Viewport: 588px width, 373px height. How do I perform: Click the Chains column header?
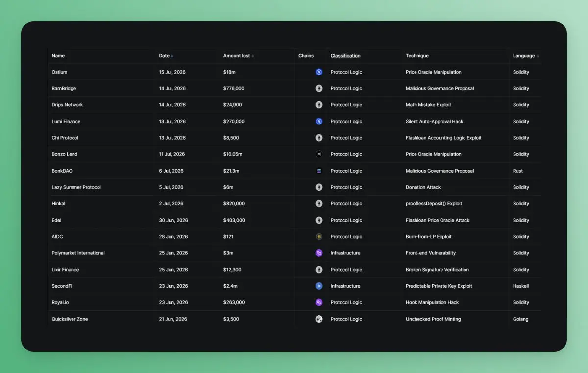coord(306,56)
